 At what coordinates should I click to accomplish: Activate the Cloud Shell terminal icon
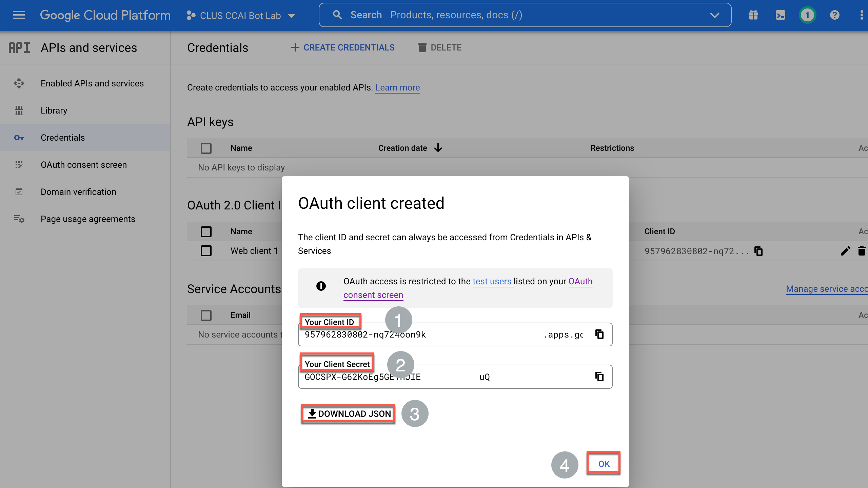point(780,15)
